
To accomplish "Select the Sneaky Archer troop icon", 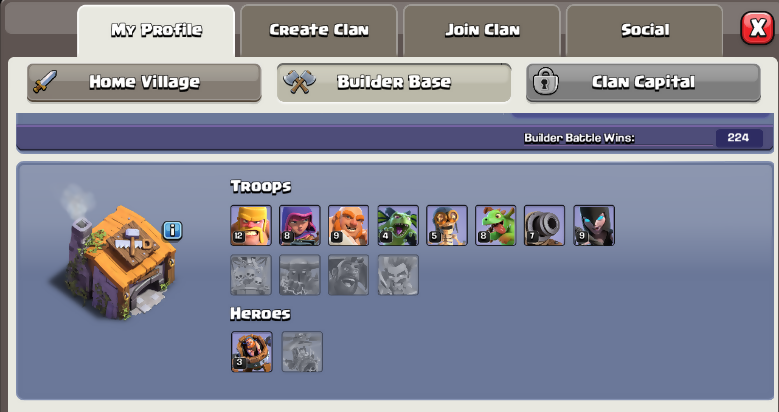I will tap(300, 225).
